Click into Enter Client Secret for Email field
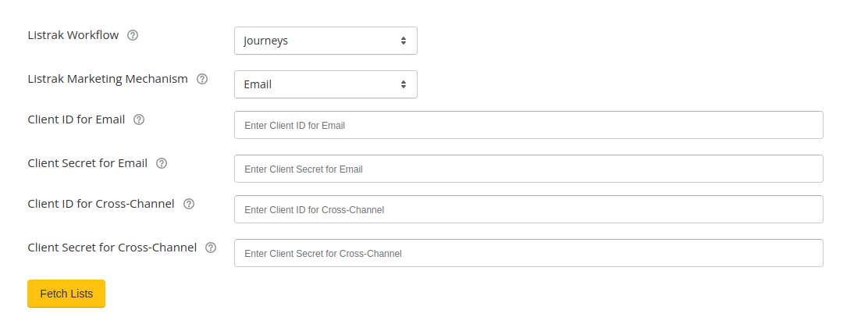Image resolution: width=868 pixels, height=335 pixels. (x=528, y=169)
